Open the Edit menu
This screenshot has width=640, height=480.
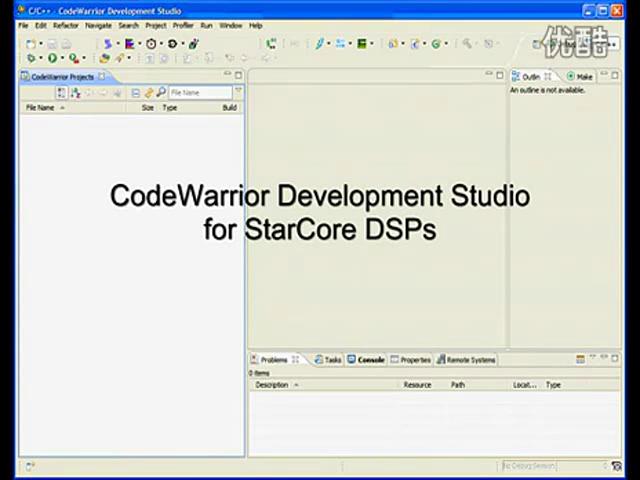[x=40, y=25]
